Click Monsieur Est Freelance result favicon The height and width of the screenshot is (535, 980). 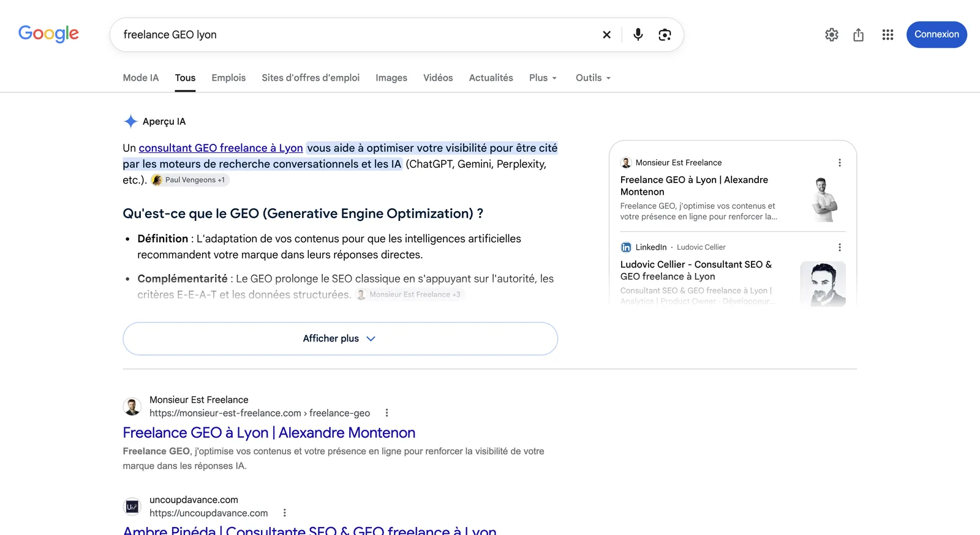click(132, 406)
